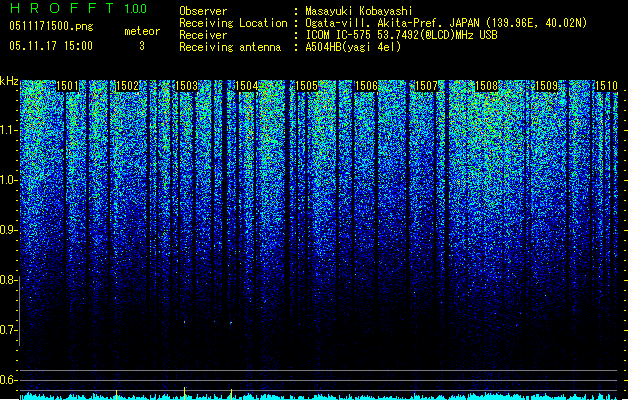Click the meteor label
The width and height of the screenshot is (629, 400).
pyautogui.click(x=142, y=31)
